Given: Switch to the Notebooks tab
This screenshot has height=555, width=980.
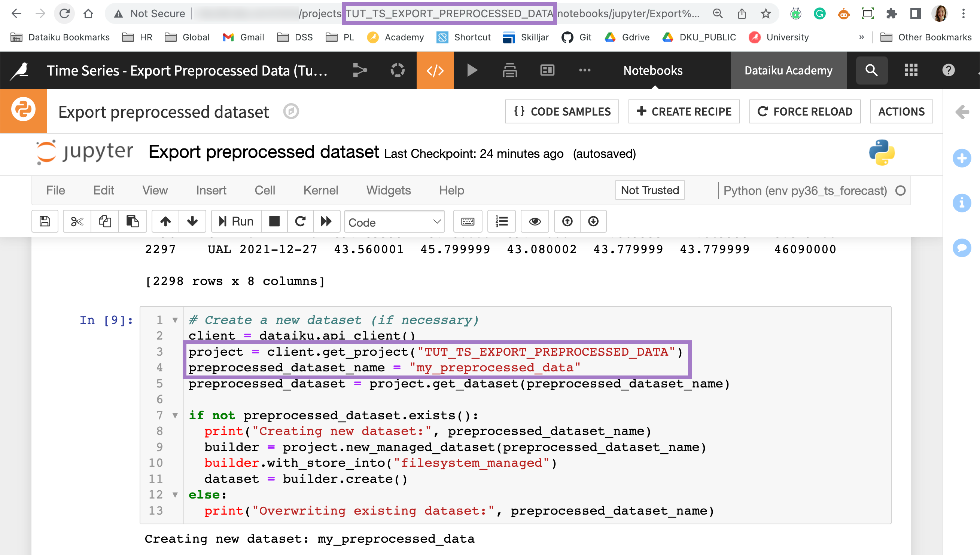Looking at the screenshot, I should (x=652, y=70).
